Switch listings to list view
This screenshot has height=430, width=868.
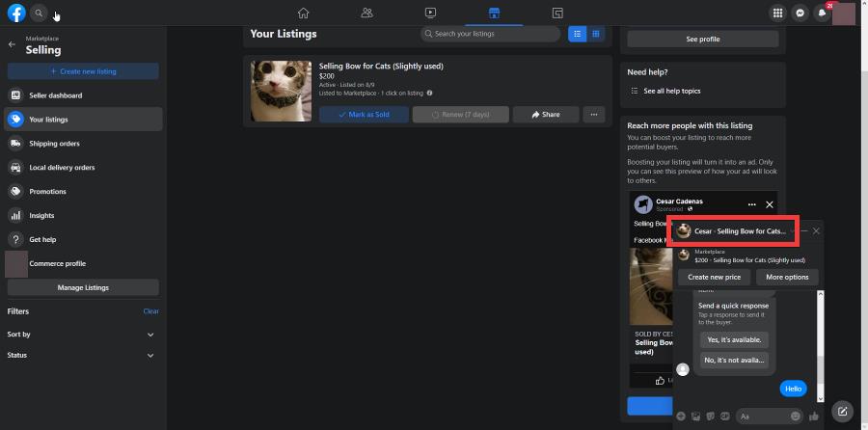tap(578, 34)
